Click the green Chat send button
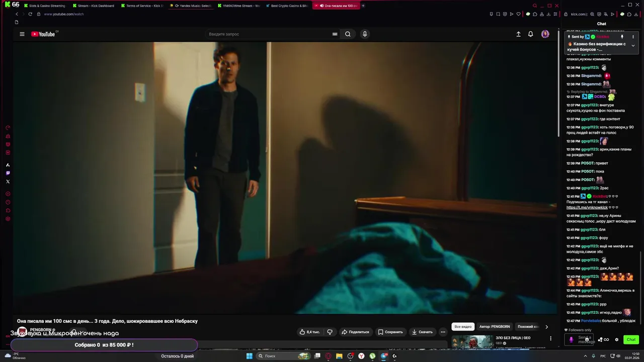 [631, 340]
